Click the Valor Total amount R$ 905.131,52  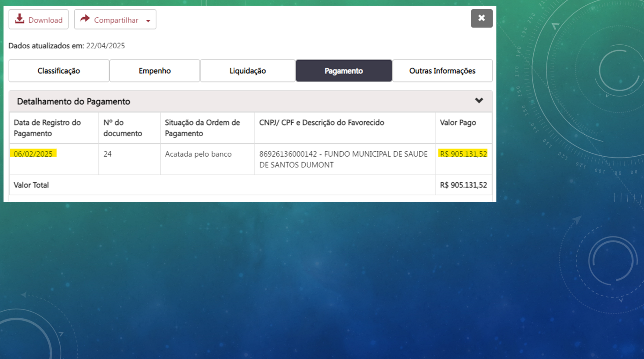tap(463, 185)
